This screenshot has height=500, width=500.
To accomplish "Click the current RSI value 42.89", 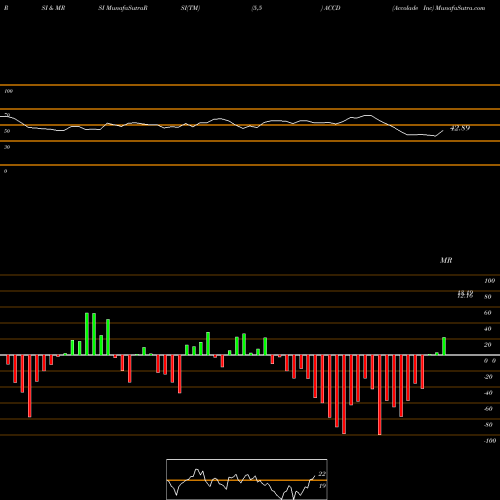I will pyautogui.click(x=460, y=128).
